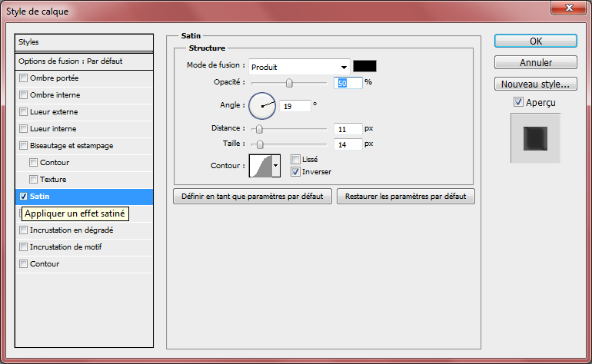This screenshot has width=592, height=364.
Task: Toggle the Inverser checkbox
Action: point(296,171)
